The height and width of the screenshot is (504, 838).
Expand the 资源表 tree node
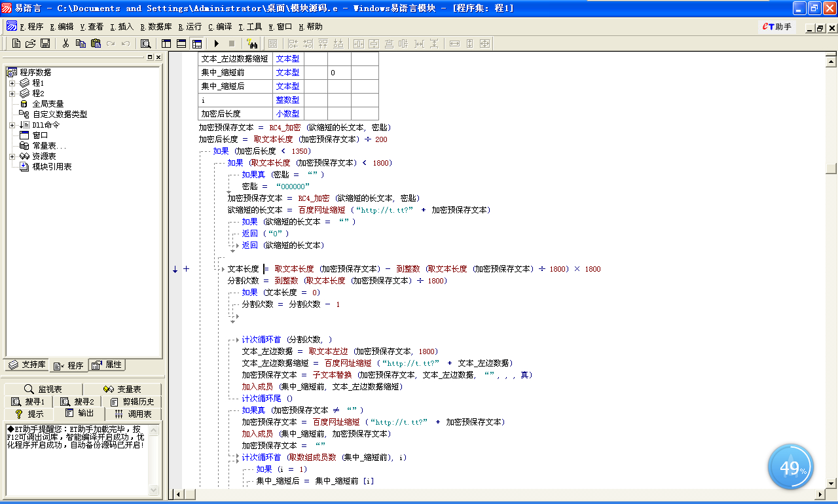(x=12, y=156)
